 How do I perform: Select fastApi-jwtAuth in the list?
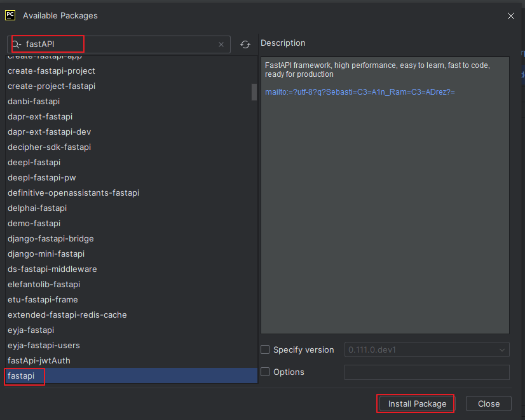(132, 360)
